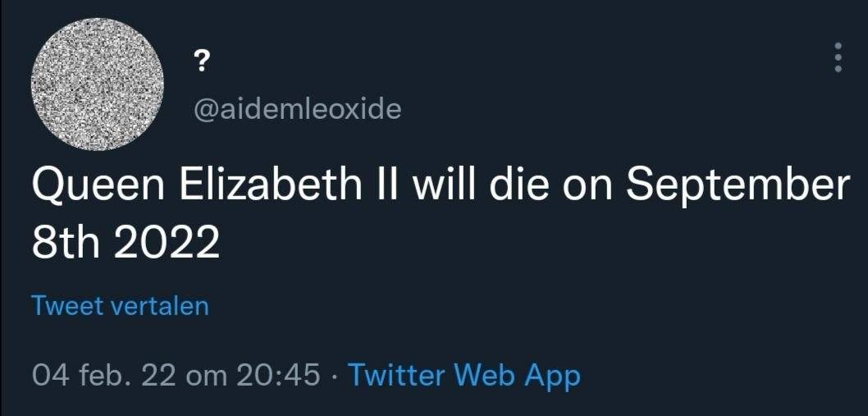This screenshot has height=416, width=868.
Task: Click the time "20:45" in the timestamp
Action: pos(277,375)
